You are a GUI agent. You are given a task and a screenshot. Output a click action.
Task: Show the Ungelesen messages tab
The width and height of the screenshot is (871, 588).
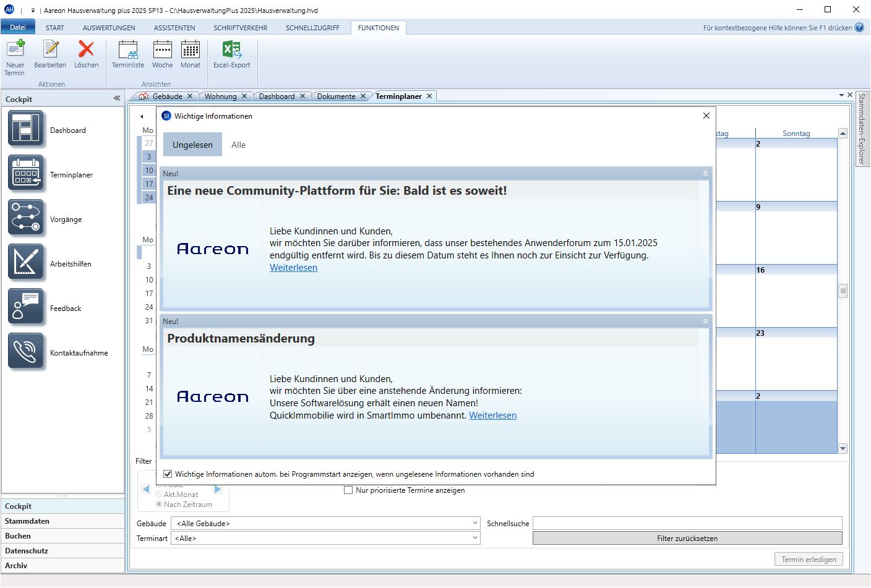click(x=192, y=145)
